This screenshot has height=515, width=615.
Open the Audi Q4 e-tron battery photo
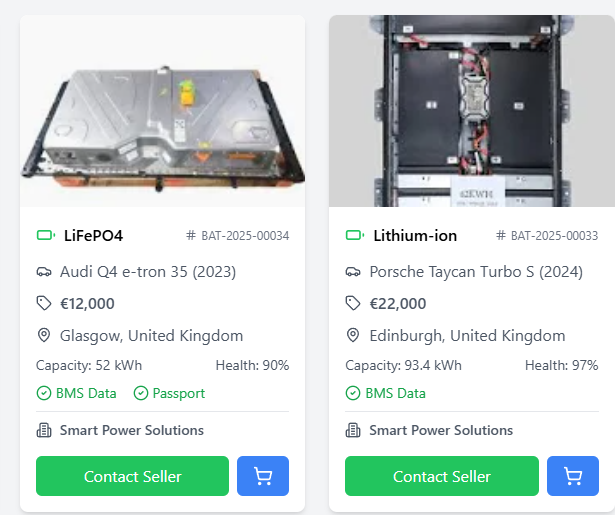click(162, 111)
